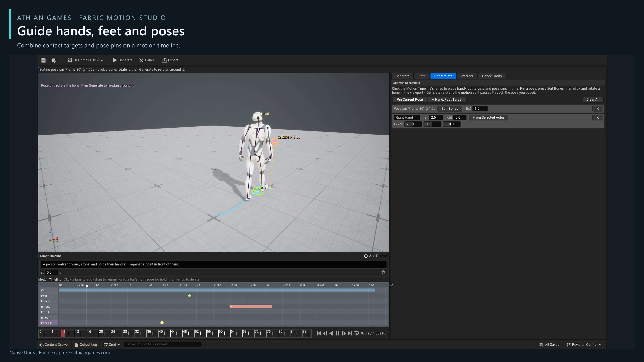Click Clear All constraints
Image resolution: width=644 pixels, height=362 pixels.
(593, 99)
